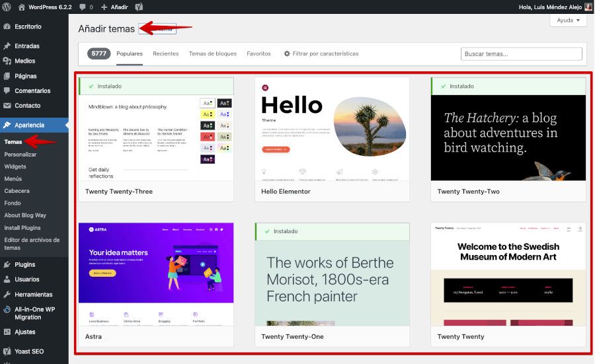Image resolution: width=595 pixels, height=364 pixels.
Task: Click the Medios media icon
Action: [x=7, y=61]
